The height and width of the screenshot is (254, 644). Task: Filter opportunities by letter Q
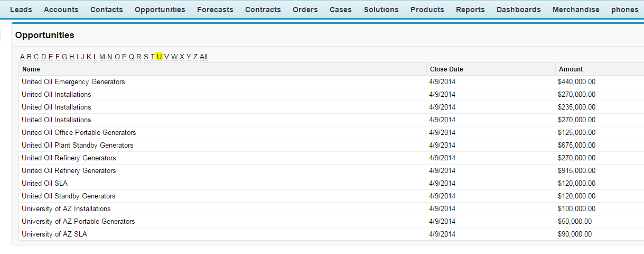click(x=132, y=57)
